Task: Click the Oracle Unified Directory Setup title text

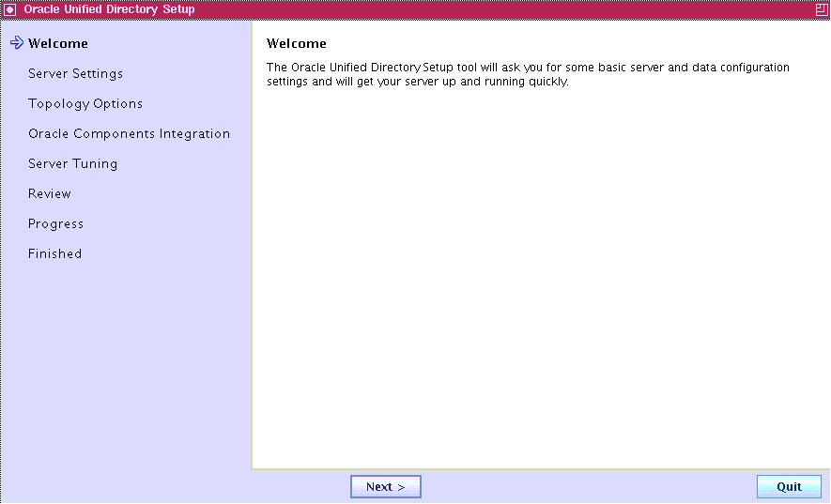Action: [x=109, y=9]
